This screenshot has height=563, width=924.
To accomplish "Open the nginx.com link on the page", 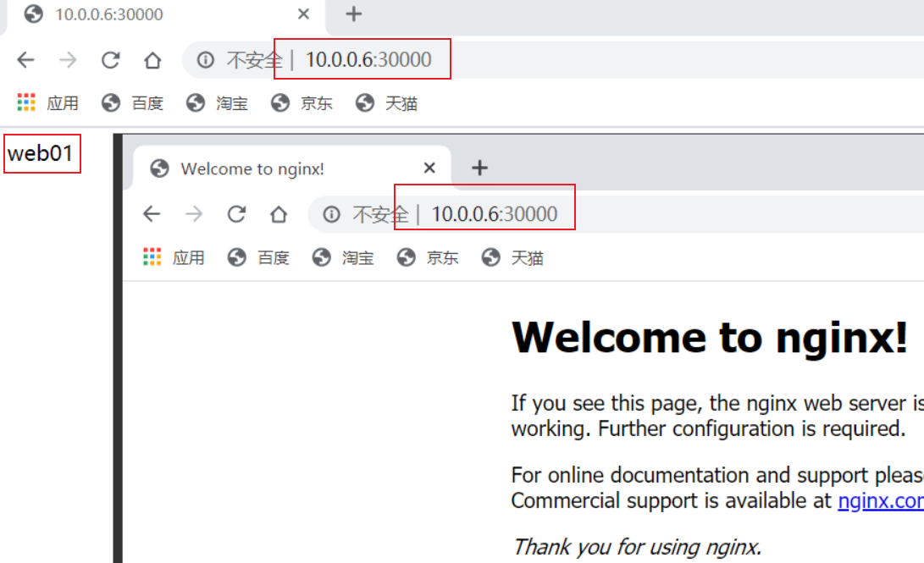I will tap(879, 501).
